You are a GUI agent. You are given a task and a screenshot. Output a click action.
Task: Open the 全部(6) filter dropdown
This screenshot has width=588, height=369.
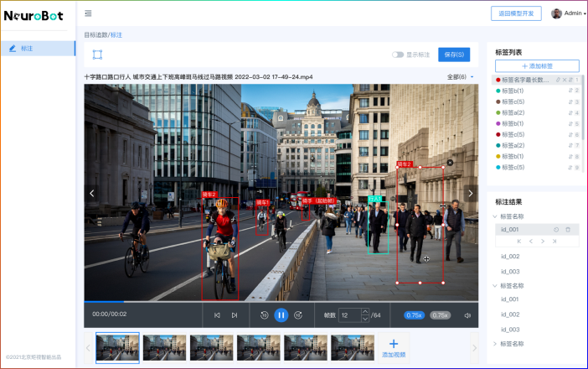click(460, 77)
